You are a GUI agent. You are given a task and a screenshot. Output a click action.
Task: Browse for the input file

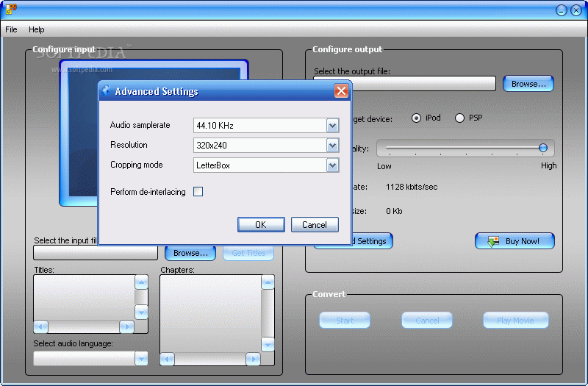tap(190, 253)
